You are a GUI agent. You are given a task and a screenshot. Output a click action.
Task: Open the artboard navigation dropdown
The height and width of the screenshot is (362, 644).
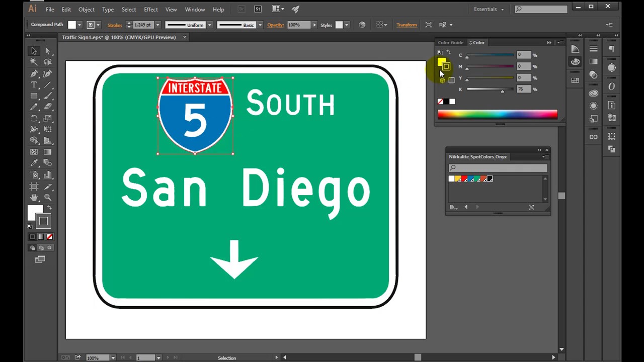tap(158, 357)
